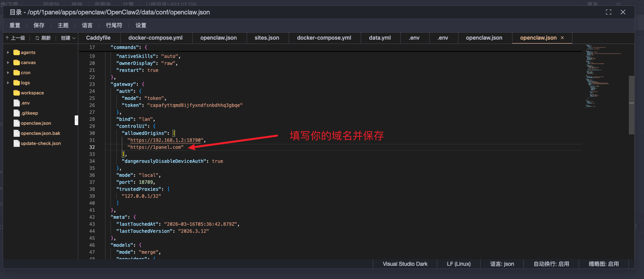
Task: Open update-check.json in the file tree
Action: coord(40,143)
